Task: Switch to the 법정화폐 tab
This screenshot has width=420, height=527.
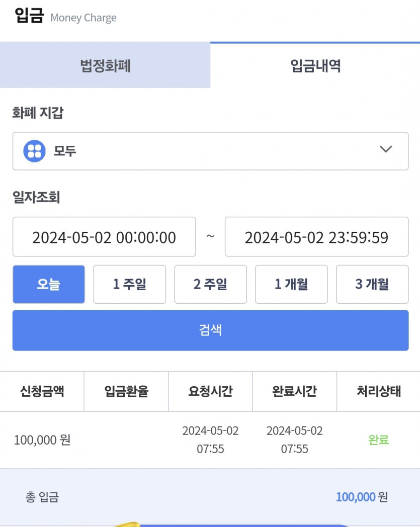Action: coord(105,65)
